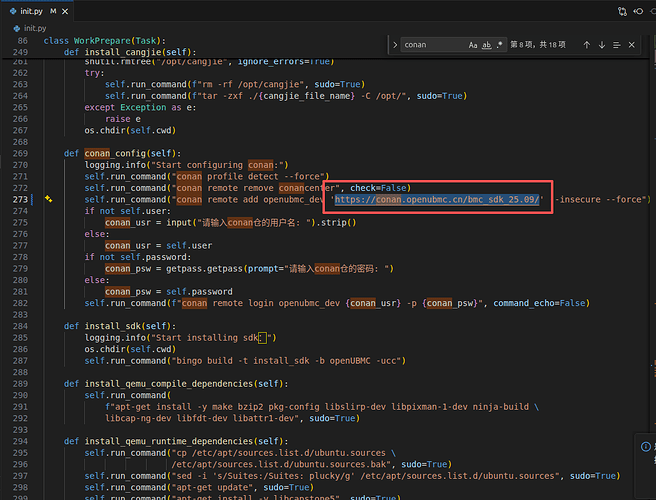Go to next search match

pyautogui.click(x=602, y=45)
